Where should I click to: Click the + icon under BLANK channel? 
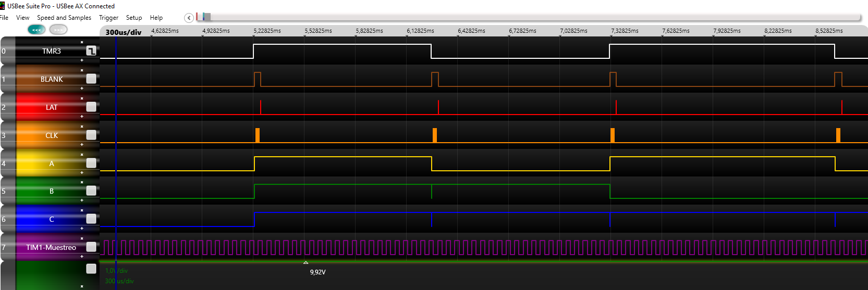pos(82,89)
